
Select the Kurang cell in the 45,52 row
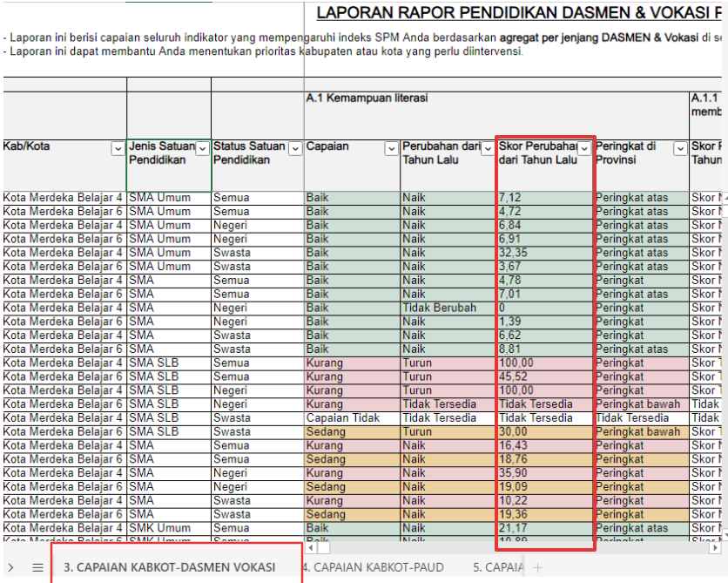[353, 376]
